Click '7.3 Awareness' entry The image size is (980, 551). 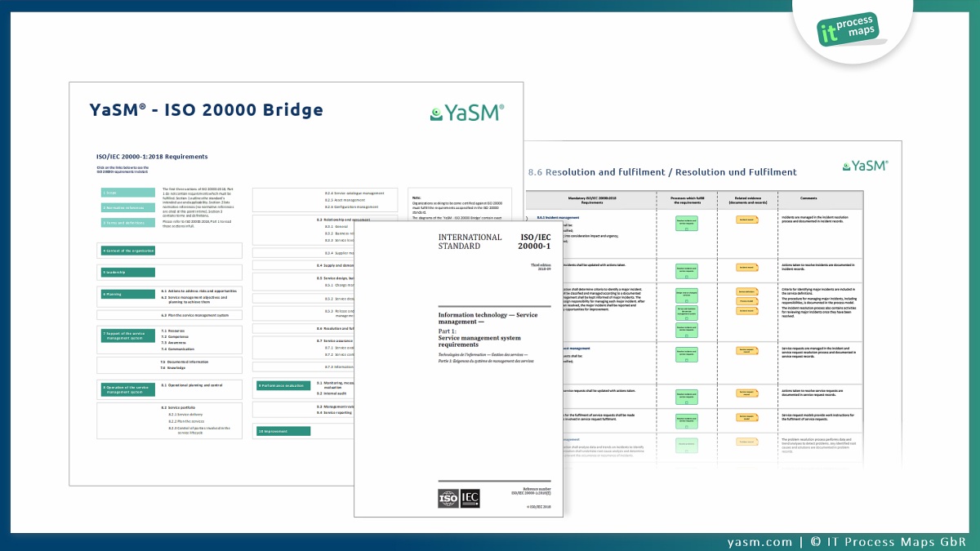[173, 342]
